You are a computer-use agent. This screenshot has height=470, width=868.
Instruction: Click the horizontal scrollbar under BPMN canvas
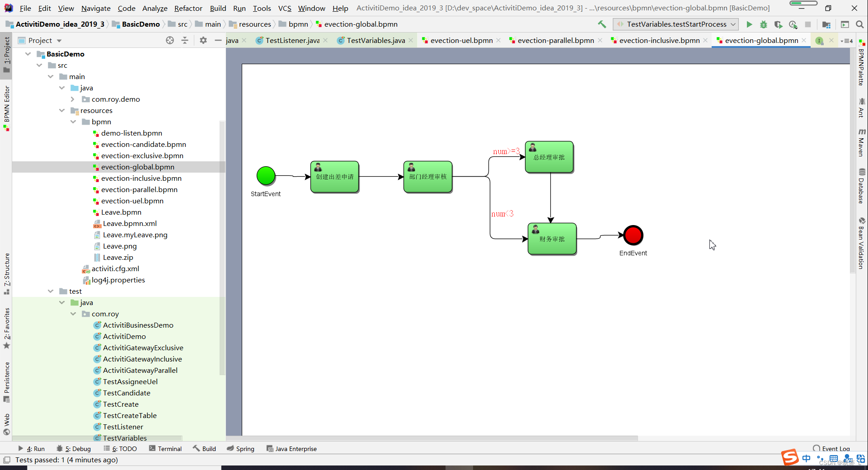pyautogui.click(x=432, y=438)
